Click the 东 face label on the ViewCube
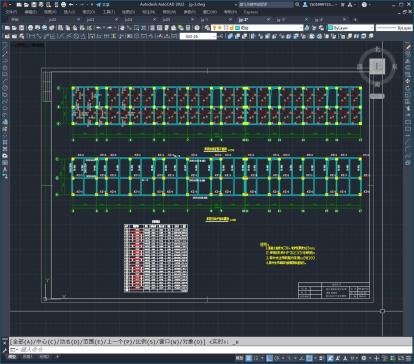 [394, 67]
